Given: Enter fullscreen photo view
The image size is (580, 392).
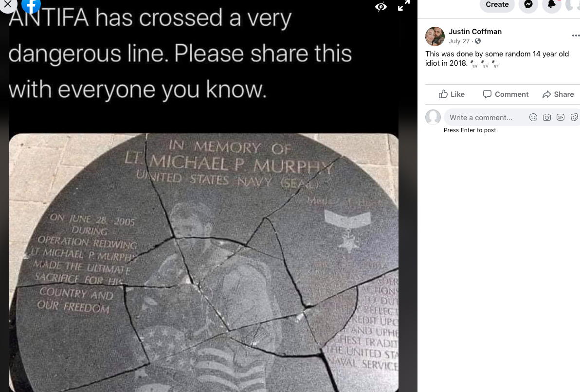Looking at the screenshot, I should coord(403,6).
